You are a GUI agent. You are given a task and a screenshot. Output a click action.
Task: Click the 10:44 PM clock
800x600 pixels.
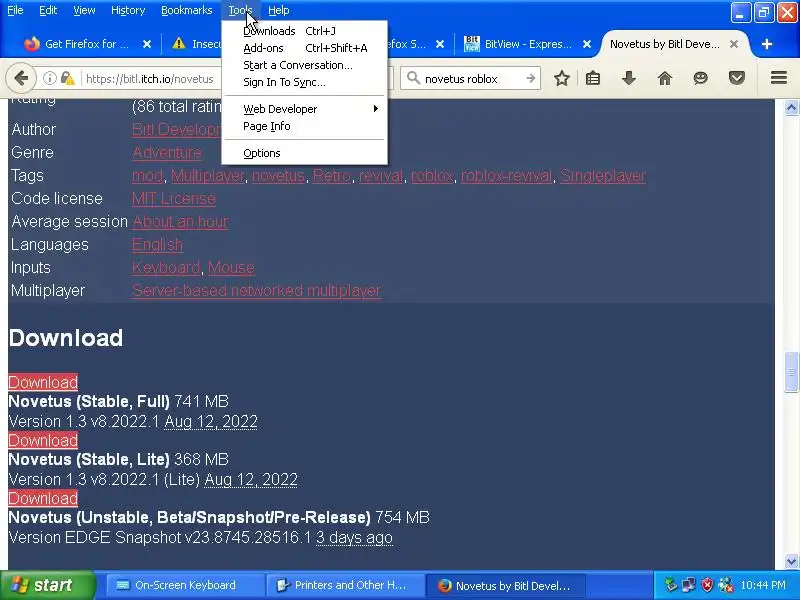(763, 585)
